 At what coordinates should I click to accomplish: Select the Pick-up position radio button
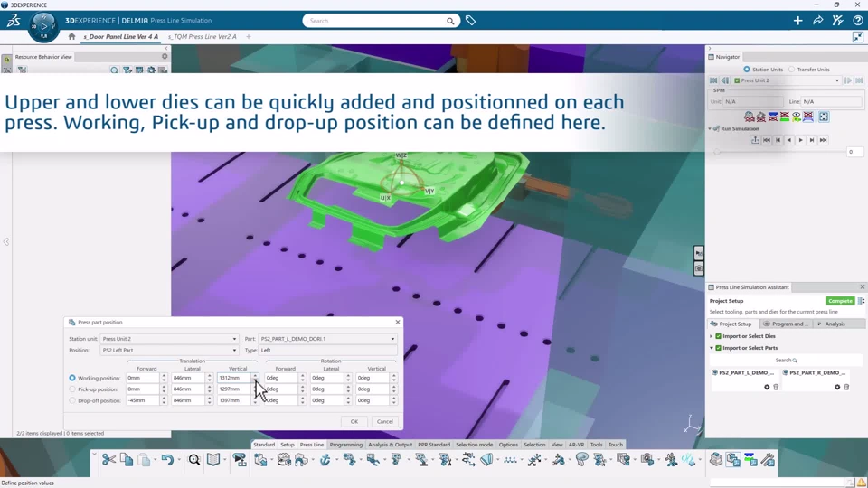pos(72,389)
